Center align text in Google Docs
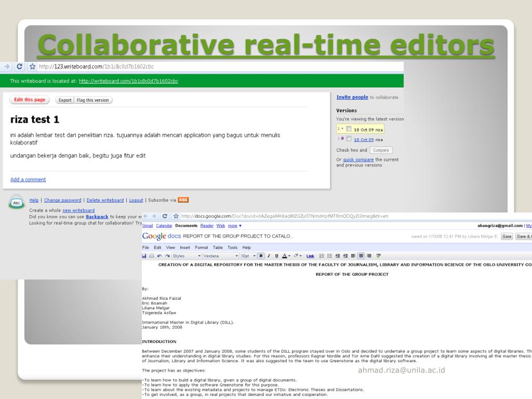532x399 pixels. click(361, 256)
